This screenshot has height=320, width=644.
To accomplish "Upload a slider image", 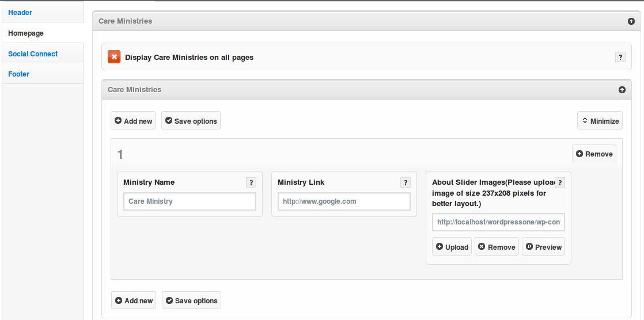I will 452,247.
